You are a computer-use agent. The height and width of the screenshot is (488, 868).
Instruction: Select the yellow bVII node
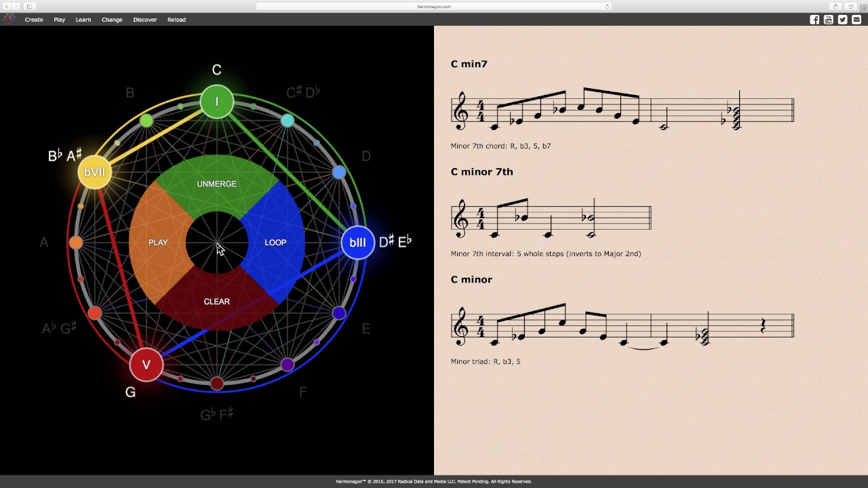point(95,172)
